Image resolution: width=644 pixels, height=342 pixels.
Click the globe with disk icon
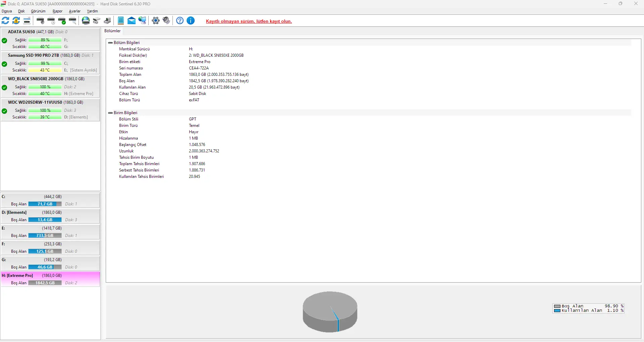pyautogui.click(x=86, y=21)
